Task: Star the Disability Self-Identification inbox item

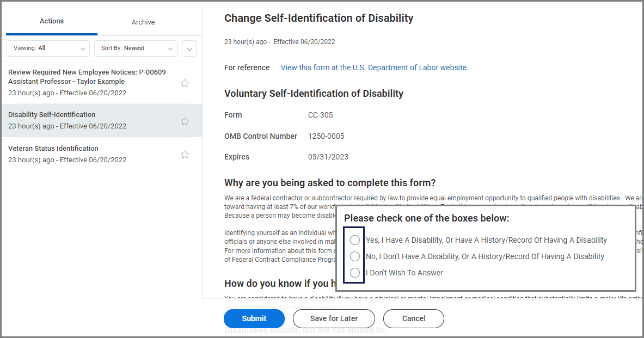Action: coord(185,121)
